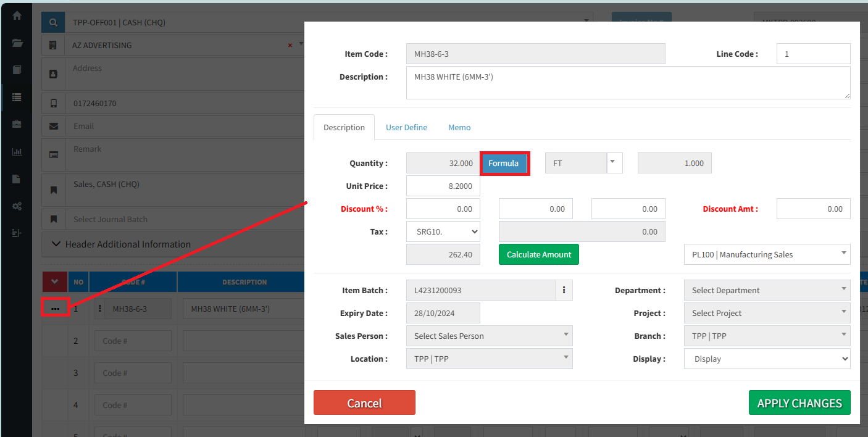
Task: Open the Display dropdown
Action: [767, 359]
